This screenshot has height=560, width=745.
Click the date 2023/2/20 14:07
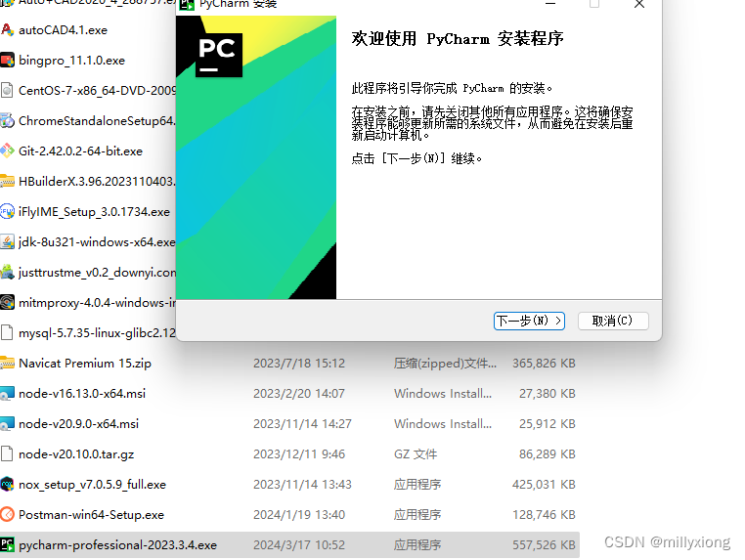tap(299, 394)
